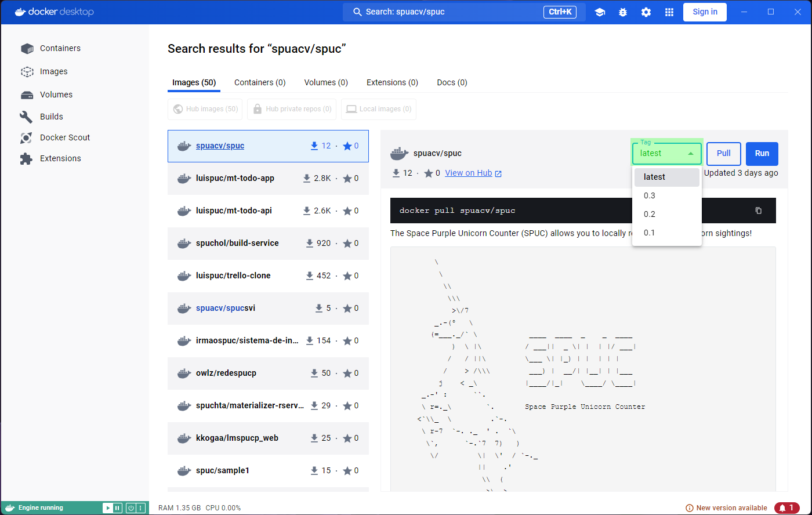Click the Sign in button
The image size is (812, 515).
705,12
